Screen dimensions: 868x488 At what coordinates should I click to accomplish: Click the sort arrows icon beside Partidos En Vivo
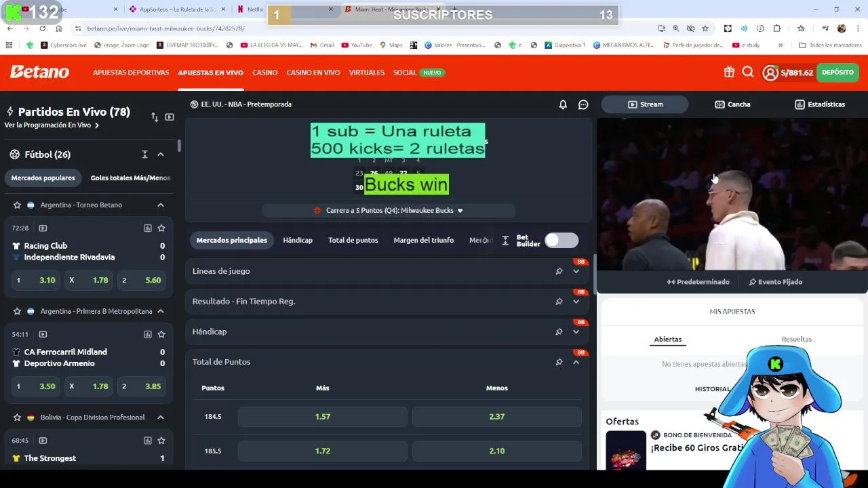155,117
